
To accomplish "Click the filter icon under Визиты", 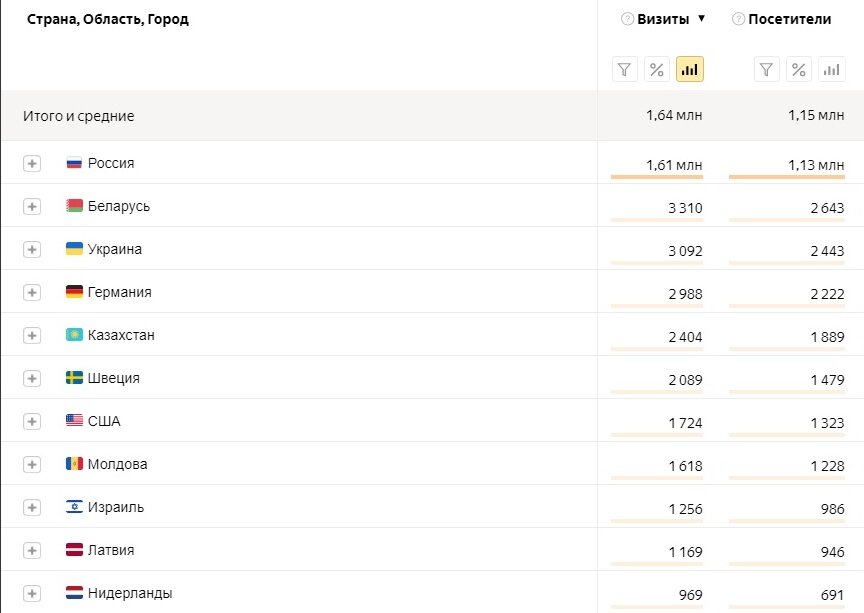I will pos(625,69).
